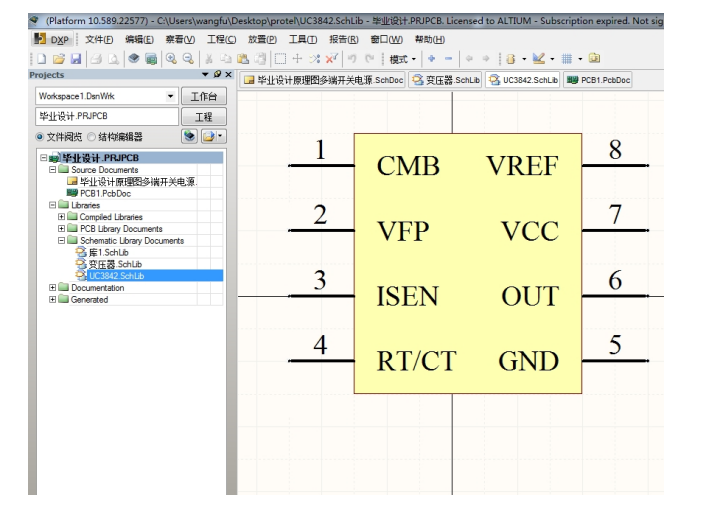Open the 窗口(W) menu
Screen dimensions: 704x507
[x=386, y=40]
